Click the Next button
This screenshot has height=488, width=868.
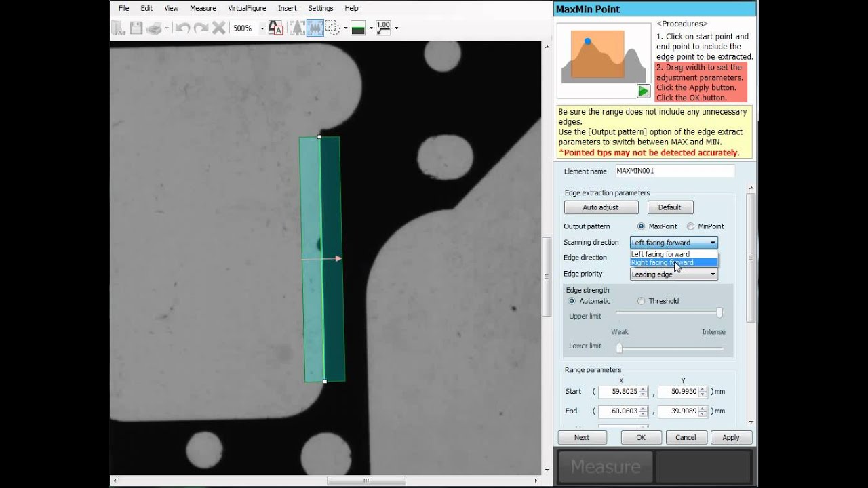point(582,437)
